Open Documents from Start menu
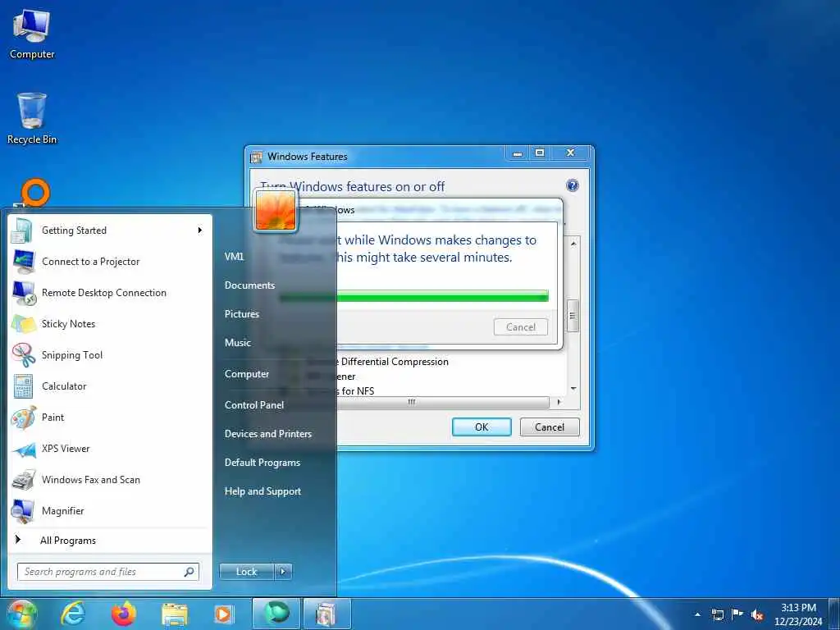This screenshot has height=630, width=840. (249, 285)
